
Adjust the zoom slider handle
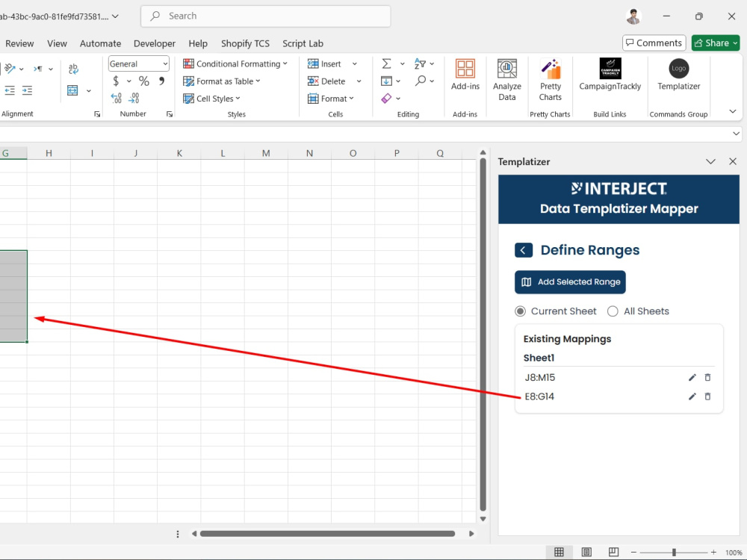[x=674, y=553]
